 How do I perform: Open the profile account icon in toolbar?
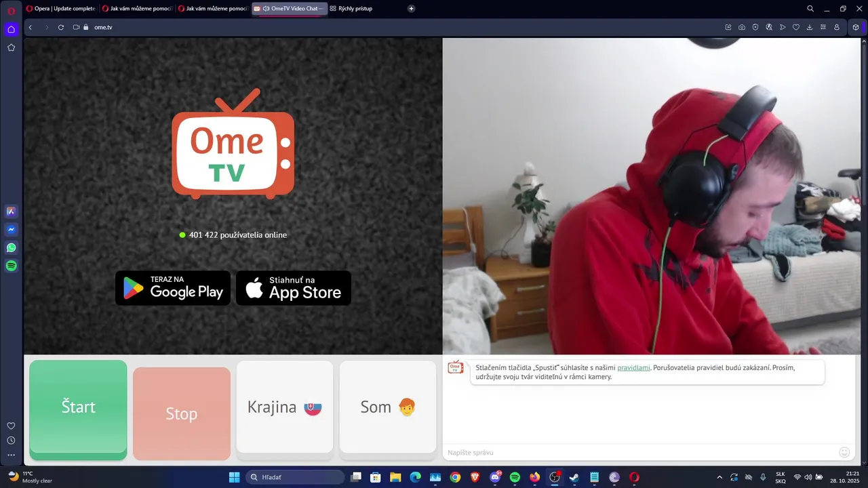pos(837,27)
